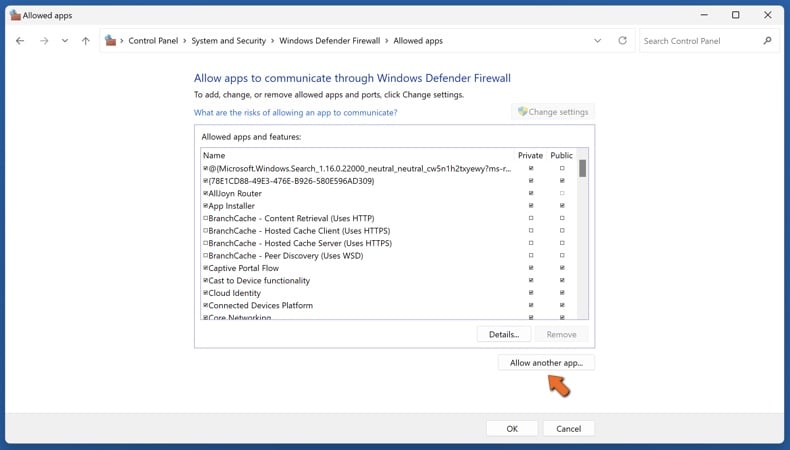Click the apps list scrollbar thumb
The height and width of the screenshot is (450, 790).
tap(582, 168)
